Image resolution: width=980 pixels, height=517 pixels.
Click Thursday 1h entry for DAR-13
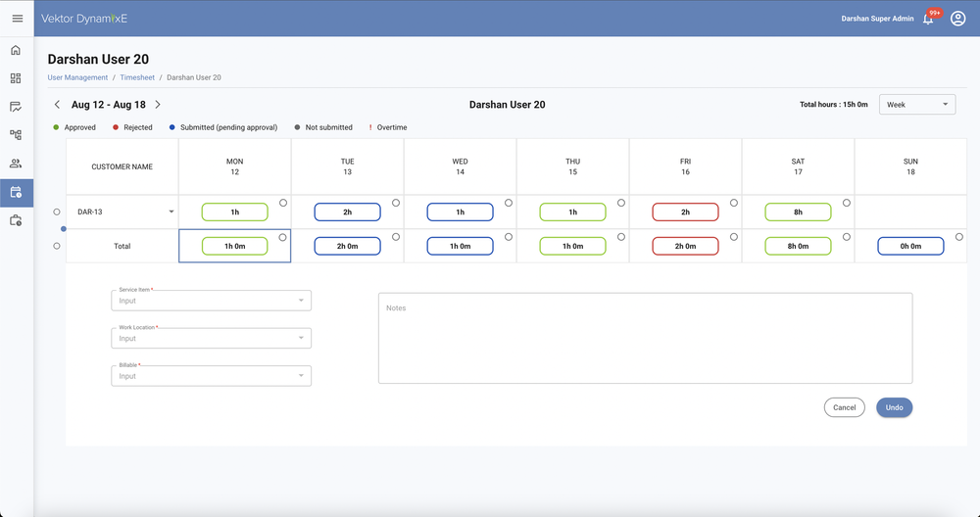(x=572, y=211)
